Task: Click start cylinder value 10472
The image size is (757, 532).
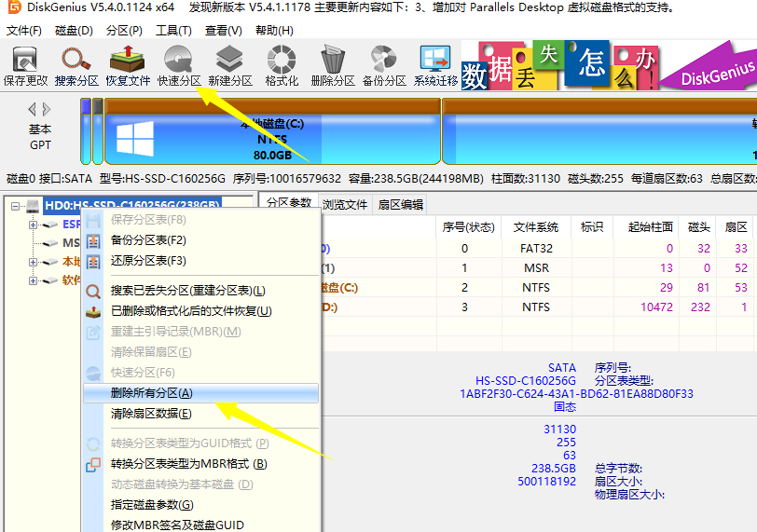Action: click(x=656, y=307)
